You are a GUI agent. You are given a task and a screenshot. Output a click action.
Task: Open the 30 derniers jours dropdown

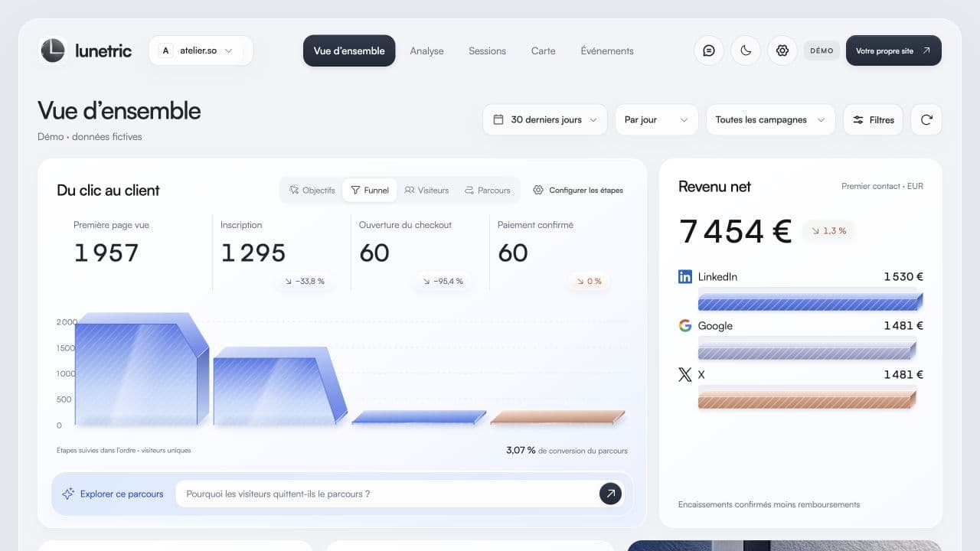[545, 119]
